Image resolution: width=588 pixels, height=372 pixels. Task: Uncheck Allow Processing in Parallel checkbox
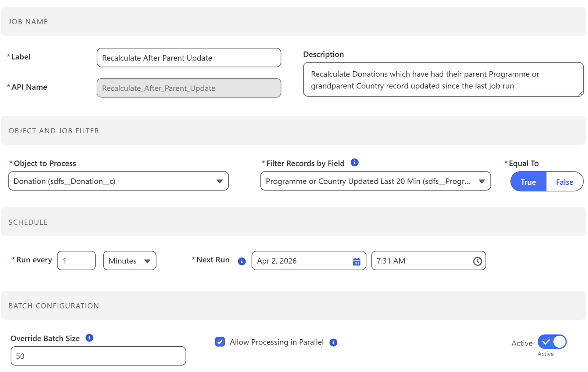pyautogui.click(x=220, y=342)
